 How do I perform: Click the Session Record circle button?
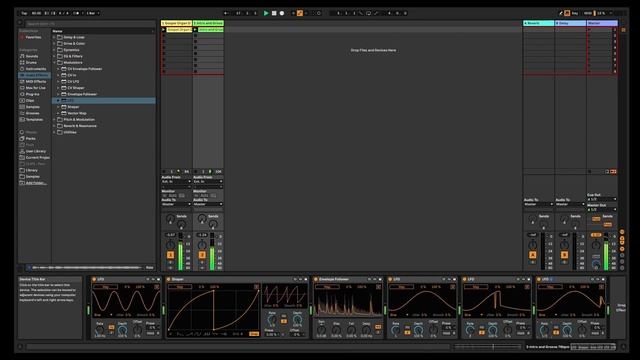(319, 13)
